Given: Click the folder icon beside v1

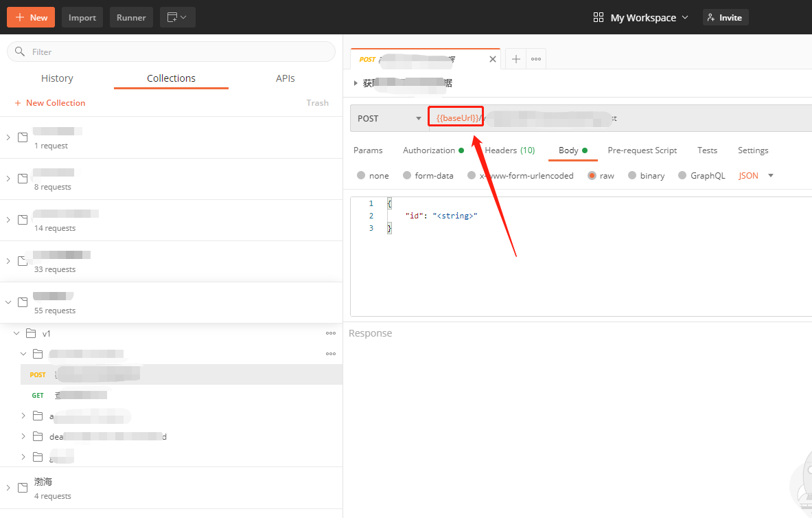Looking at the screenshot, I should tap(31, 333).
